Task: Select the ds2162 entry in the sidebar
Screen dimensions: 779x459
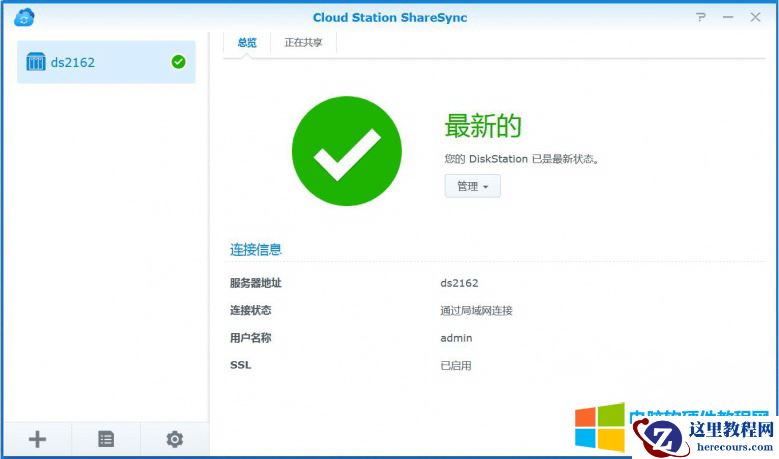Action: (x=106, y=62)
